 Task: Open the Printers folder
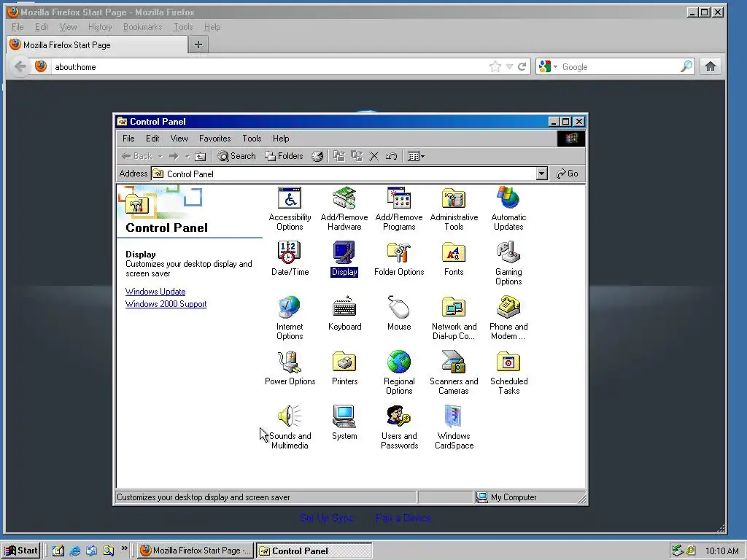(x=344, y=368)
